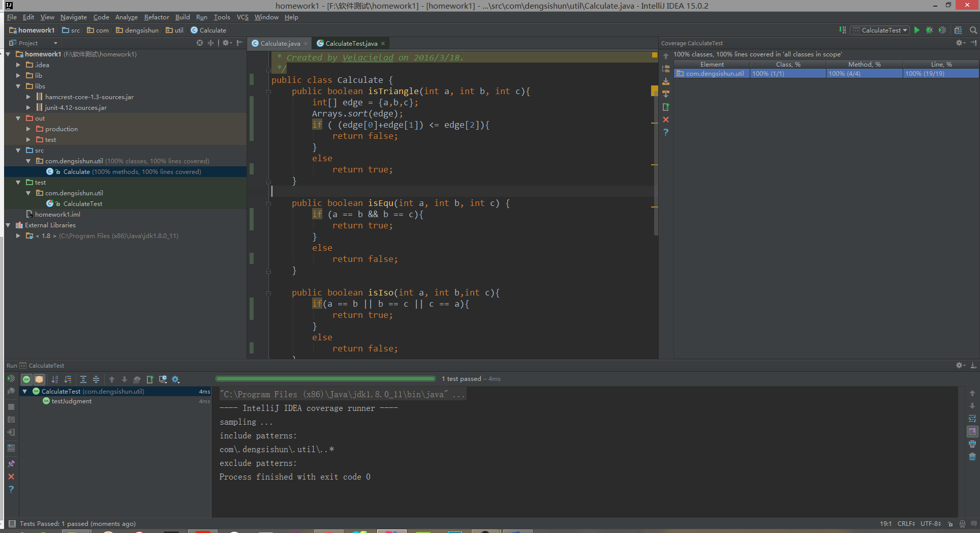Click the Hector inspector icon in status bar

[962, 524]
